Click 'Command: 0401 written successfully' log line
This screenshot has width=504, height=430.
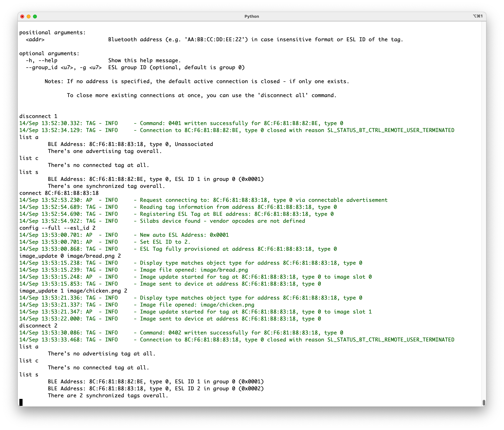(181, 123)
